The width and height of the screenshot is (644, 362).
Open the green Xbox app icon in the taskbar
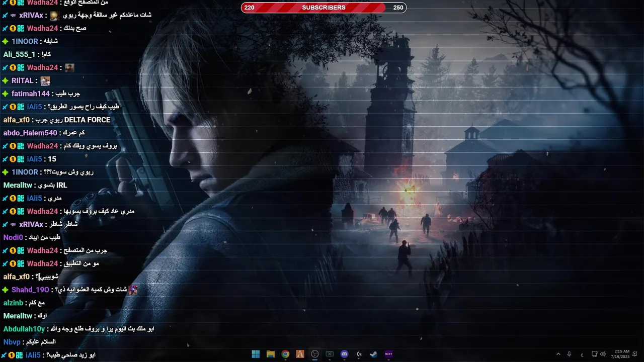coord(330,354)
